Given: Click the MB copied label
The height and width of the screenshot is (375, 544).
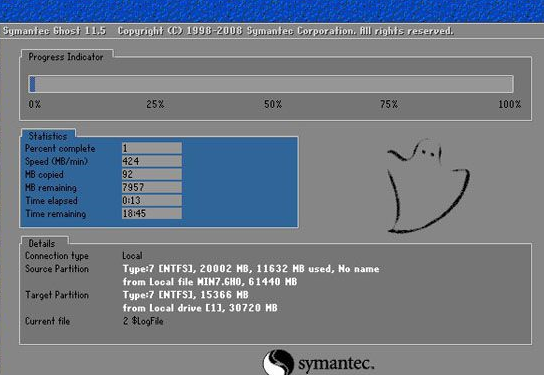Looking at the screenshot, I should point(44,174).
